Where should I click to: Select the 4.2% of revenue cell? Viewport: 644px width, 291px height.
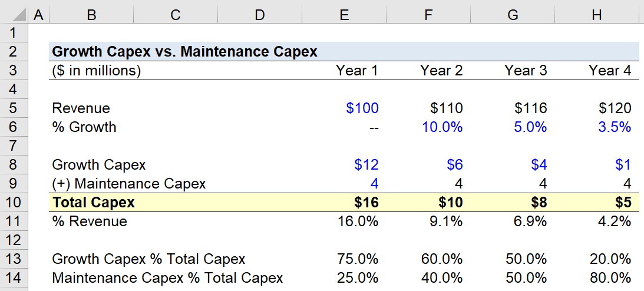click(x=615, y=221)
